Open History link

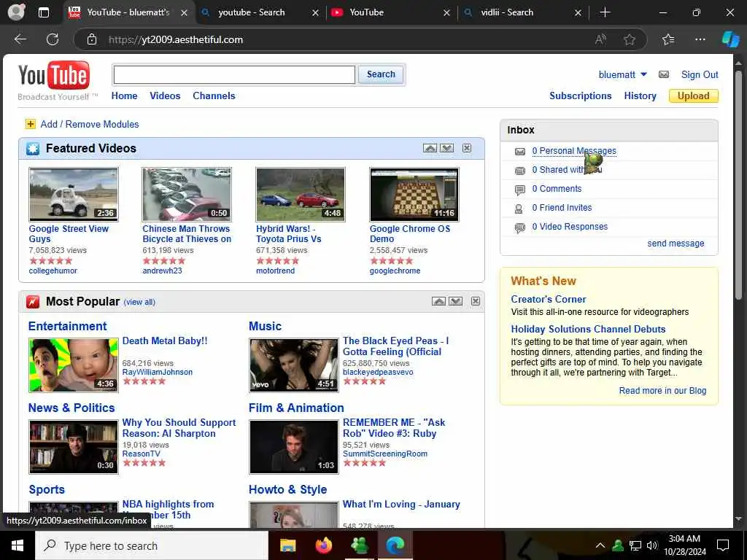click(x=640, y=96)
